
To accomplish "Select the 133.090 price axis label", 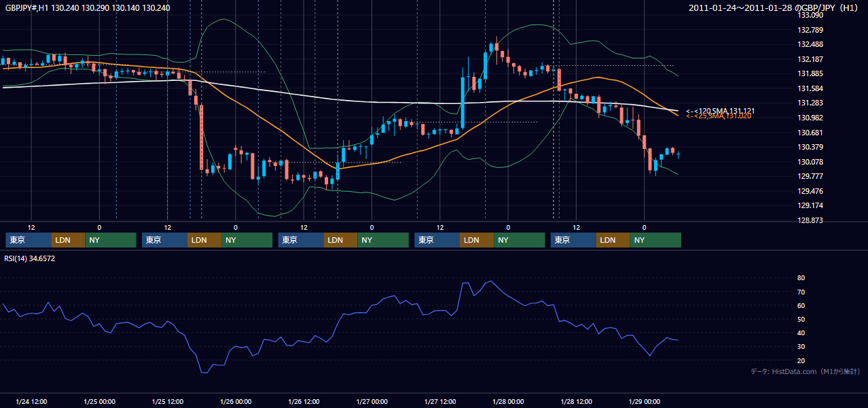I will (x=811, y=15).
